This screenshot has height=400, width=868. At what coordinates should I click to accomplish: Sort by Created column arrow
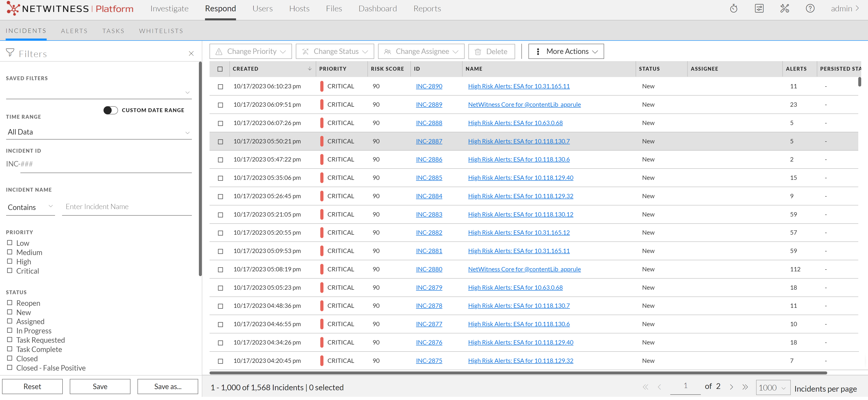point(309,69)
